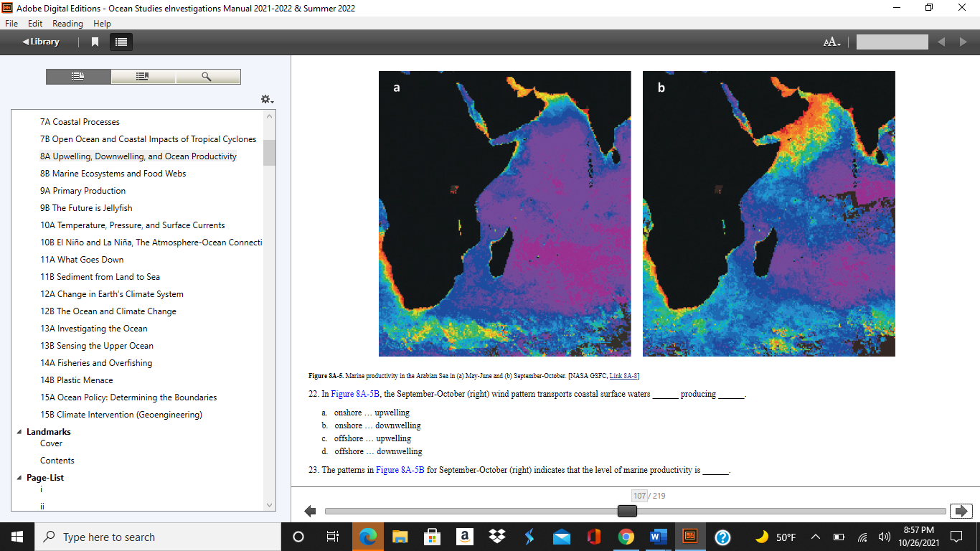
Task: Open the Search panel in the sidebar
Action: [207, 76]
